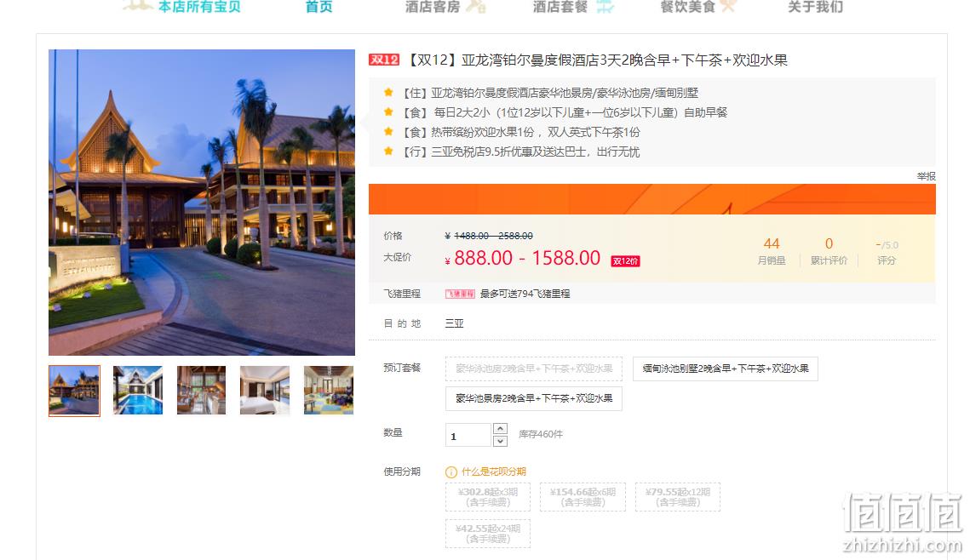970x560 pixels.
Task: Select 豪华池景房2晚含早 package option
Action: (534, 398)
